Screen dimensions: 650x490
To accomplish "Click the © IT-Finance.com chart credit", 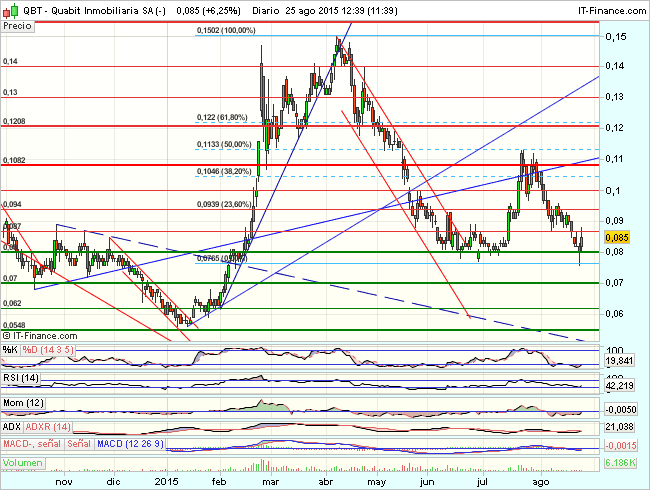I will click(x=40, y=336).
